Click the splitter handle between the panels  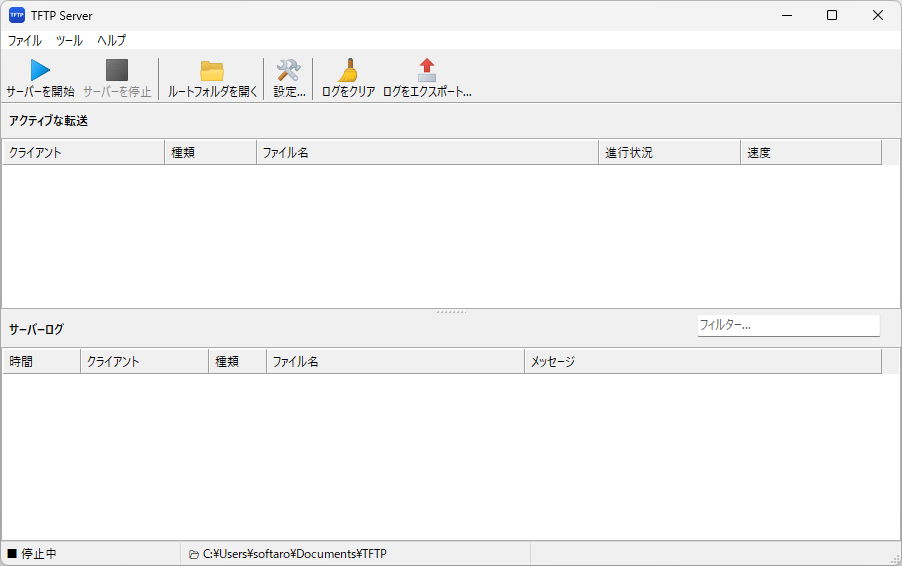tap(451, 312)
